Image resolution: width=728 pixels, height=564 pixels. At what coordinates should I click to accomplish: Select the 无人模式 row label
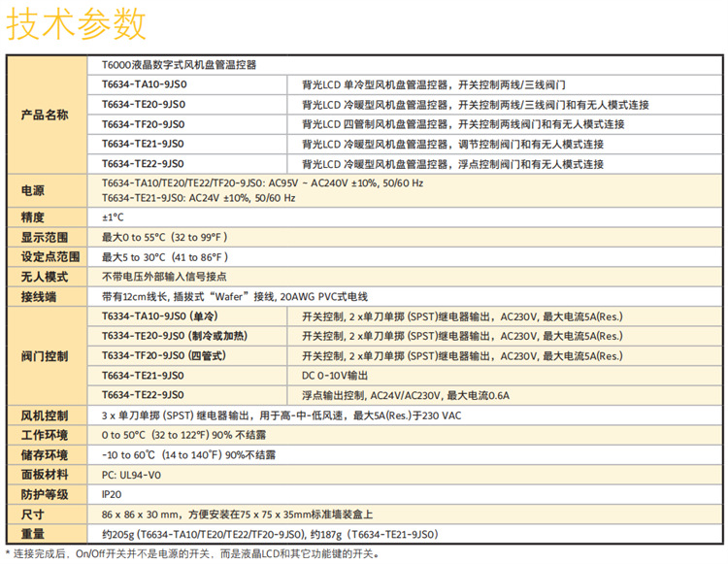(45, 277)
